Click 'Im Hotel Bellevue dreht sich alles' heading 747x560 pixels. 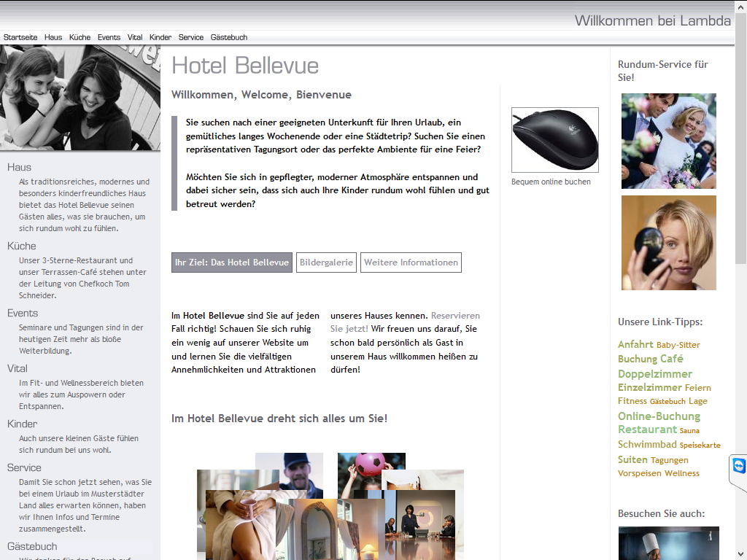click(279, 419)
